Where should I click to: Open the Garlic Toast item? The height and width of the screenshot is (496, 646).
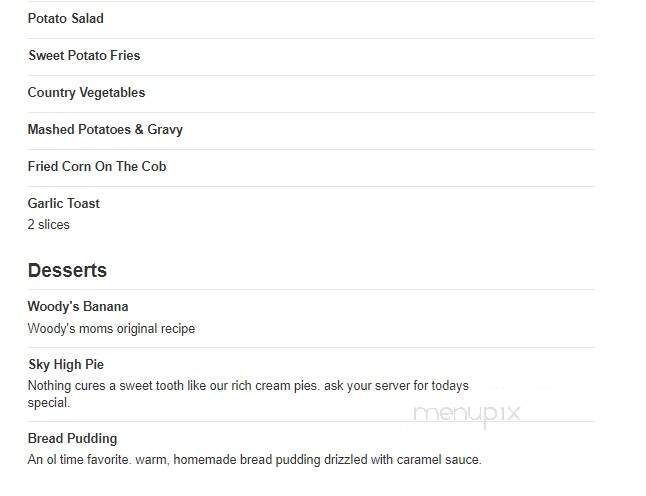pos(63,204)
